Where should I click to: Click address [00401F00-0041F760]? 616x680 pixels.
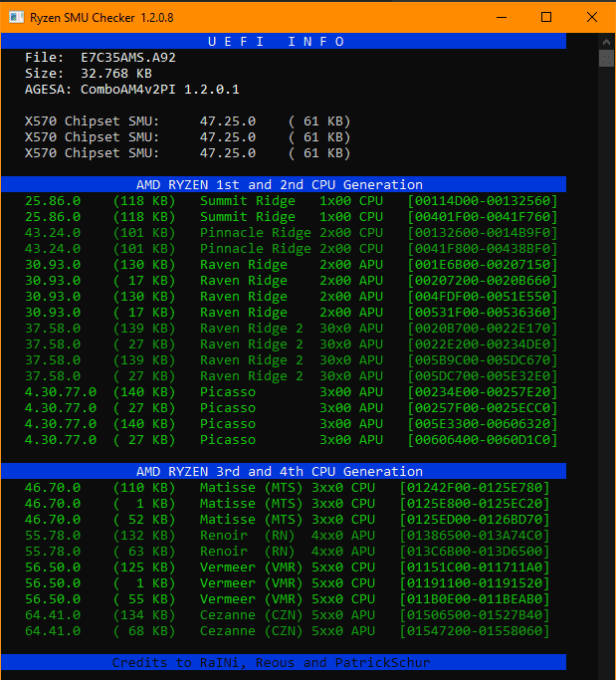(x=482, y=216)
